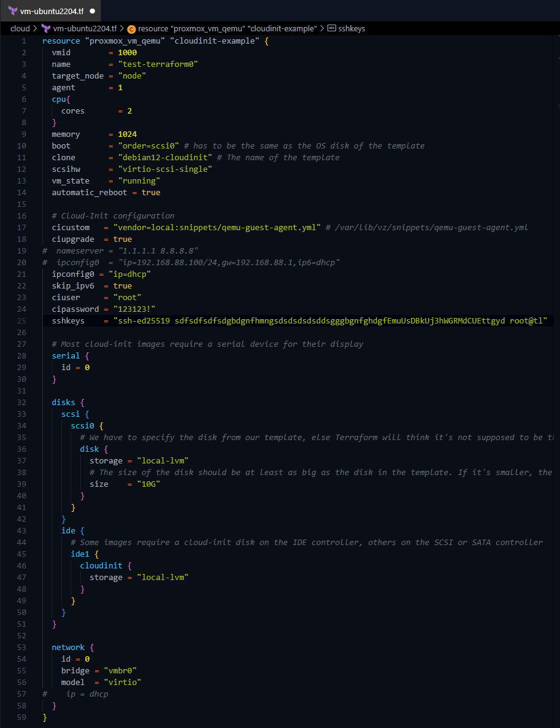Click line number 25 in the gutter
560x728 pixels.
pyautogui.click(x=22, y=321)
